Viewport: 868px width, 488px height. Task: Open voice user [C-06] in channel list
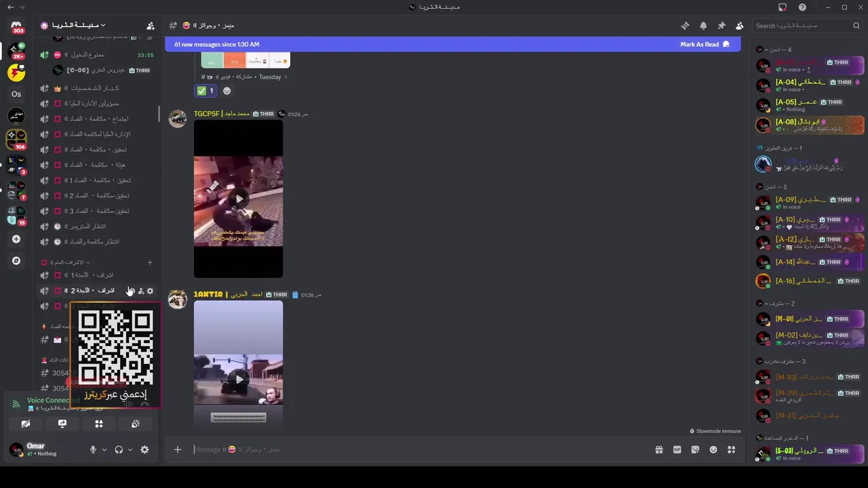102,70
